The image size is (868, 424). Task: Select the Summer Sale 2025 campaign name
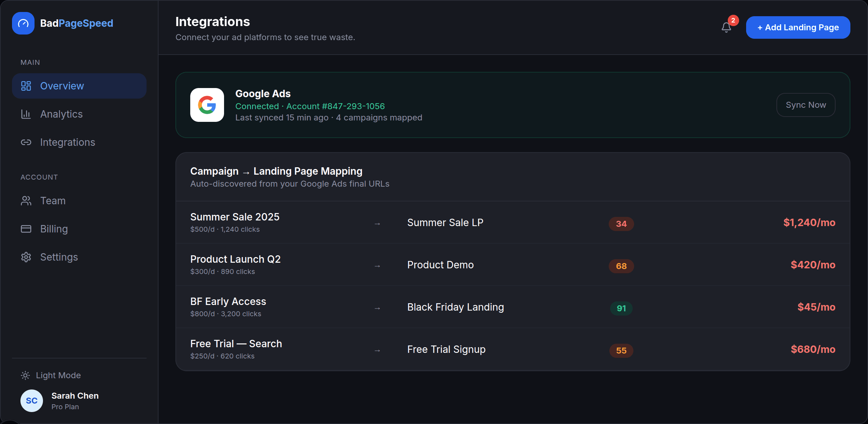click(235, 217)
